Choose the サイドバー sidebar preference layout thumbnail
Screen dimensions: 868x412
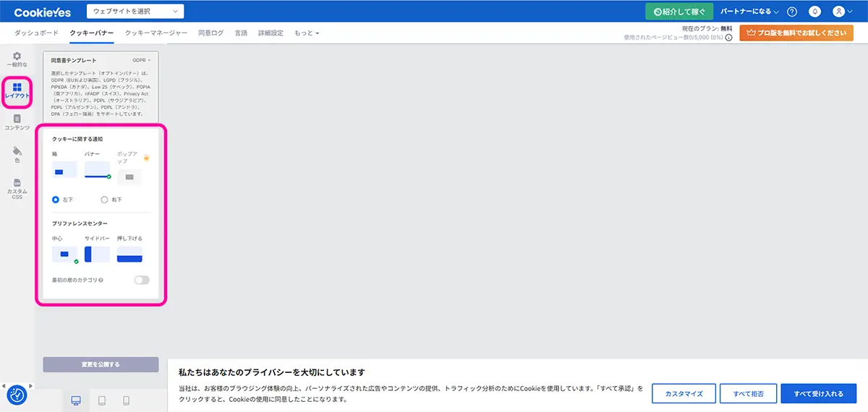(x=97, y=254)
